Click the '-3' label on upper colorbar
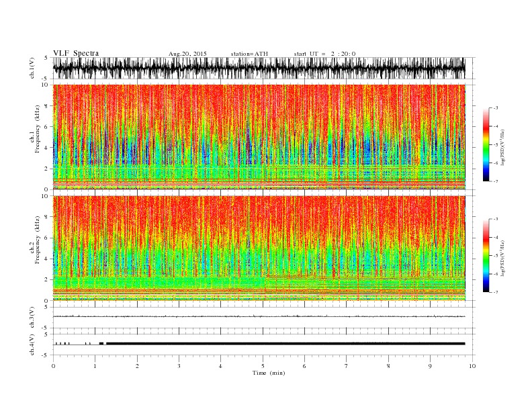The image size is (532, 411). (496, 108)
